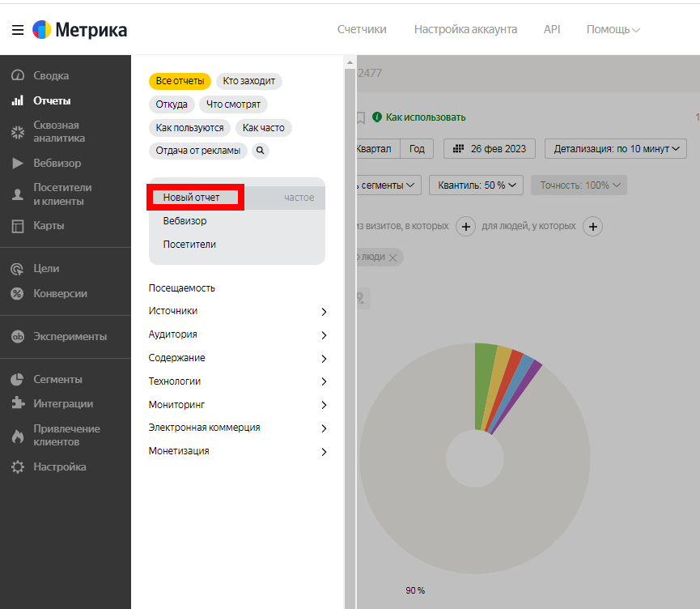
Task: Click the Сквозная аналитика snowflake icon
Action: (18, 132)
